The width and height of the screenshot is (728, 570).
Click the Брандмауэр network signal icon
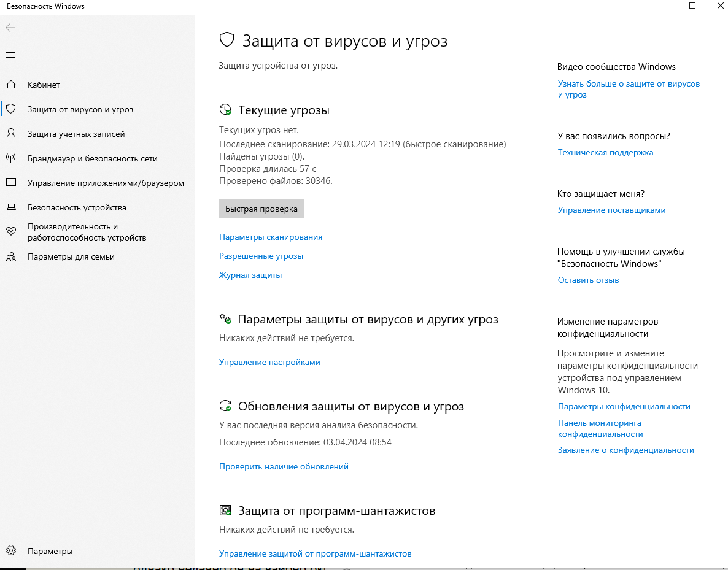(x=10, y=158)
